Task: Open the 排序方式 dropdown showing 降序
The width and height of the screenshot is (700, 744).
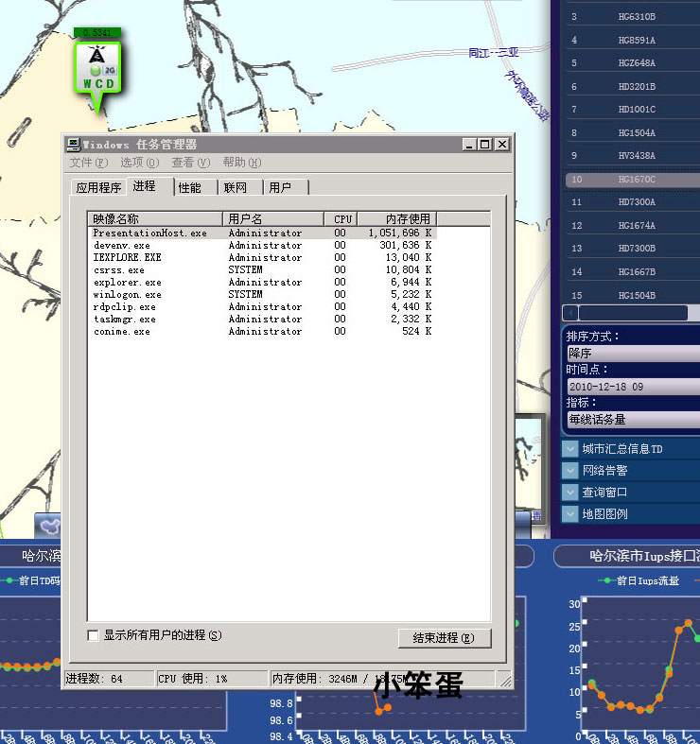Action: [634, 353]
